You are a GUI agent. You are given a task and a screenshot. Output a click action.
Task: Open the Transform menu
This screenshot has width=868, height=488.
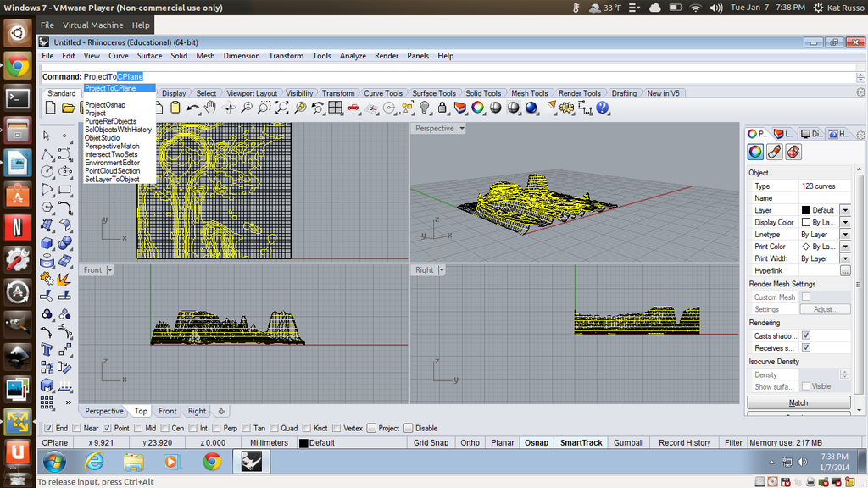pyautogui.click(x=286, y=56)
